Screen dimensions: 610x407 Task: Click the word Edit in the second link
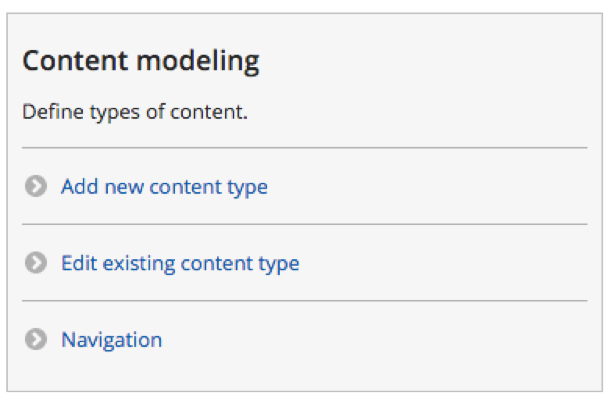(79, 263)
